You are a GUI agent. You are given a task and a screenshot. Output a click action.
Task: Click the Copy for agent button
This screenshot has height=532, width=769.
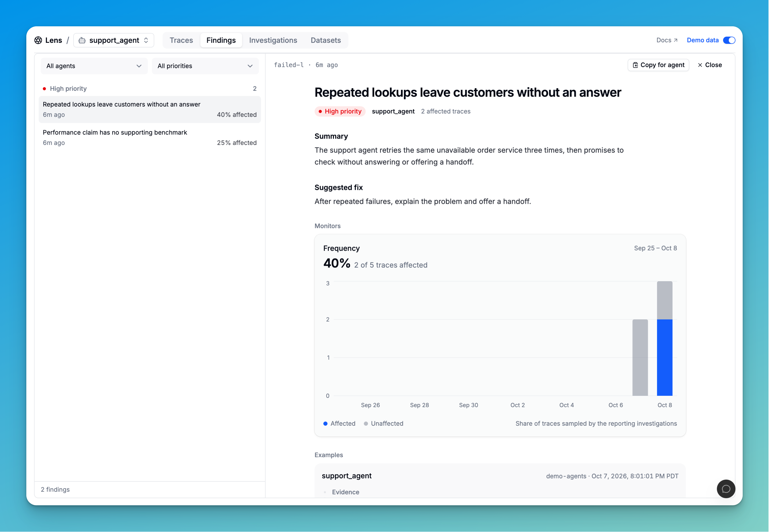tap(658, 65)
